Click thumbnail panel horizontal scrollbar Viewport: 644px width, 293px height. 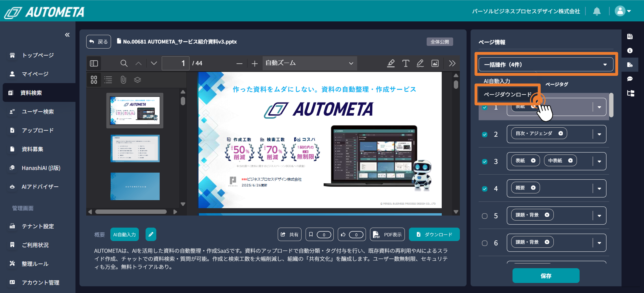pyautogui.click(x=131, y=212)
